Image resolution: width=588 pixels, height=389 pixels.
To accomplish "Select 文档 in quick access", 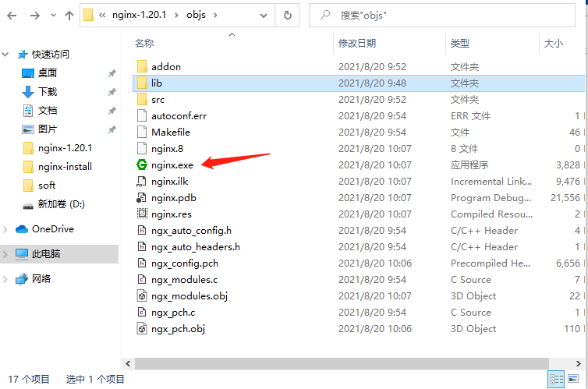I will tap(48, 111).
